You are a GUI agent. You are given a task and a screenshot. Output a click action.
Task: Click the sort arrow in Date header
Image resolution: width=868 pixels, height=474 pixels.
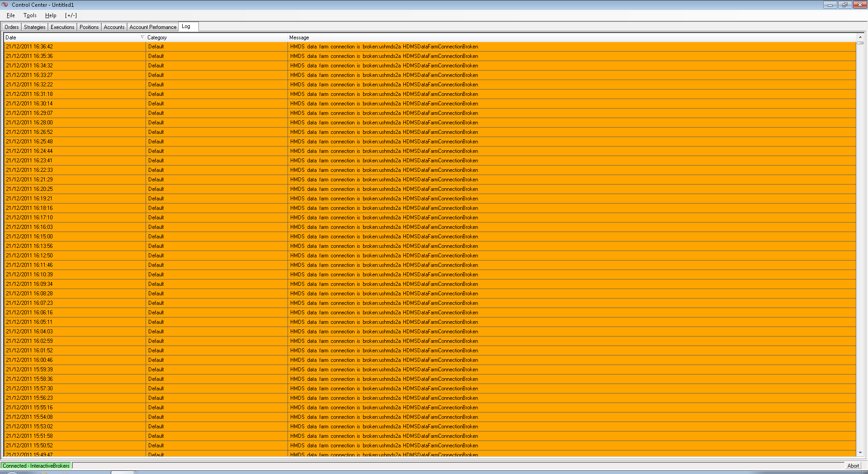click(x=142, y=37)
